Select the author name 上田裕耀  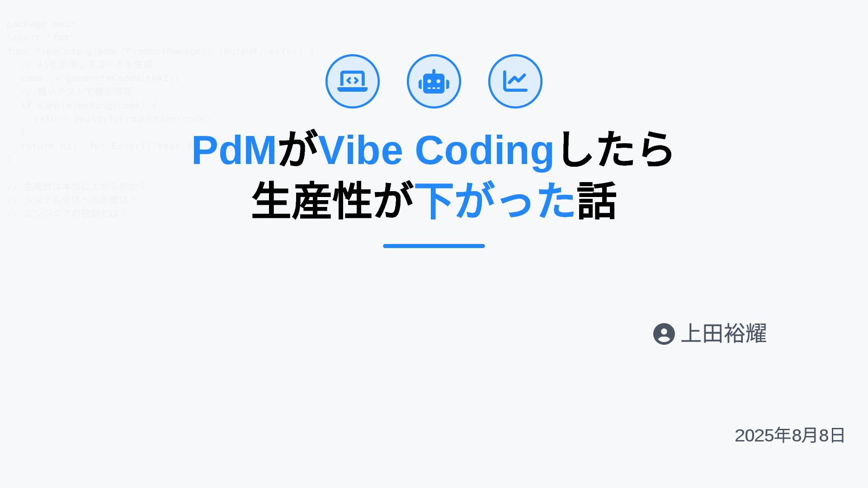723,333
